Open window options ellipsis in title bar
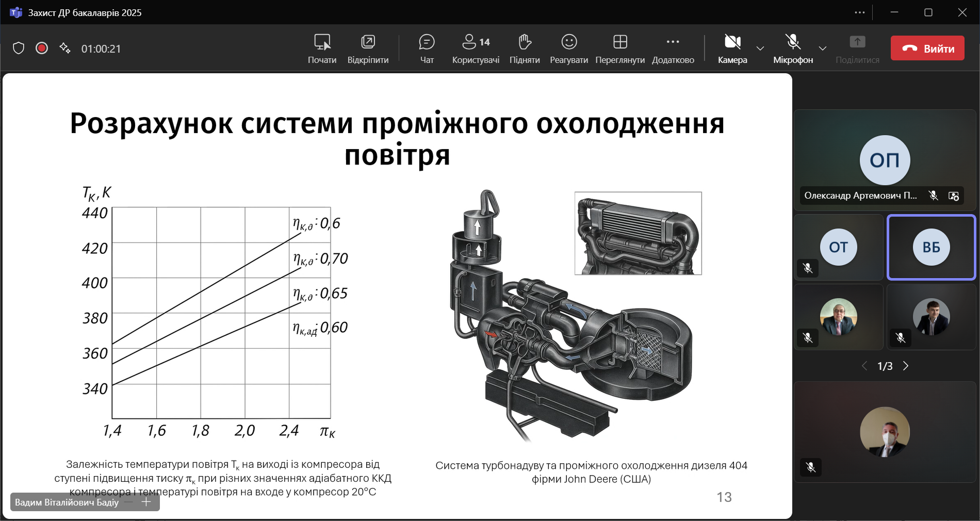The height and width of the screenshot is (521, 980). tap(859, 12)
